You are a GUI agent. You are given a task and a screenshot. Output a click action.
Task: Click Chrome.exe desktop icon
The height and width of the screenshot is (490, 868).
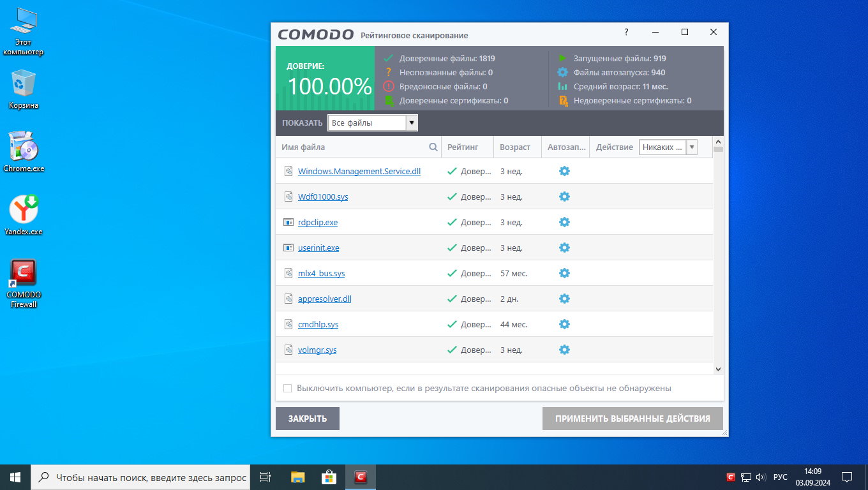(x=24, y=151)
